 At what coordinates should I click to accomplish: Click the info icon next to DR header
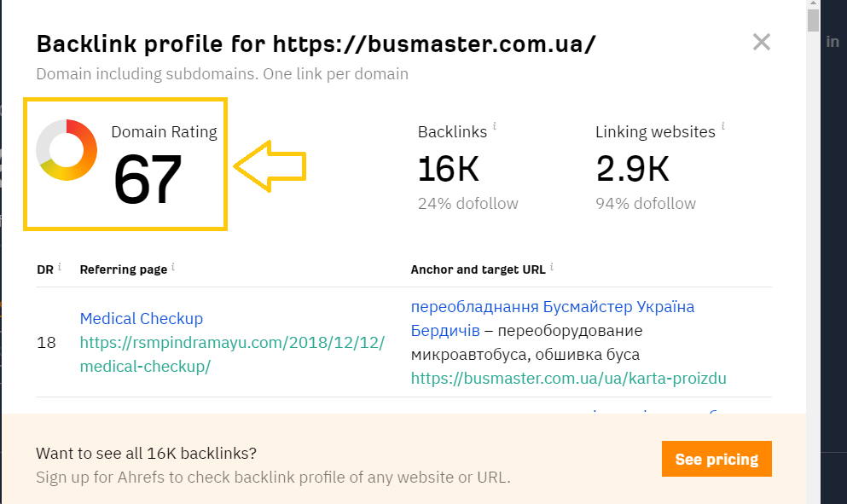click(x=60, y=268)
